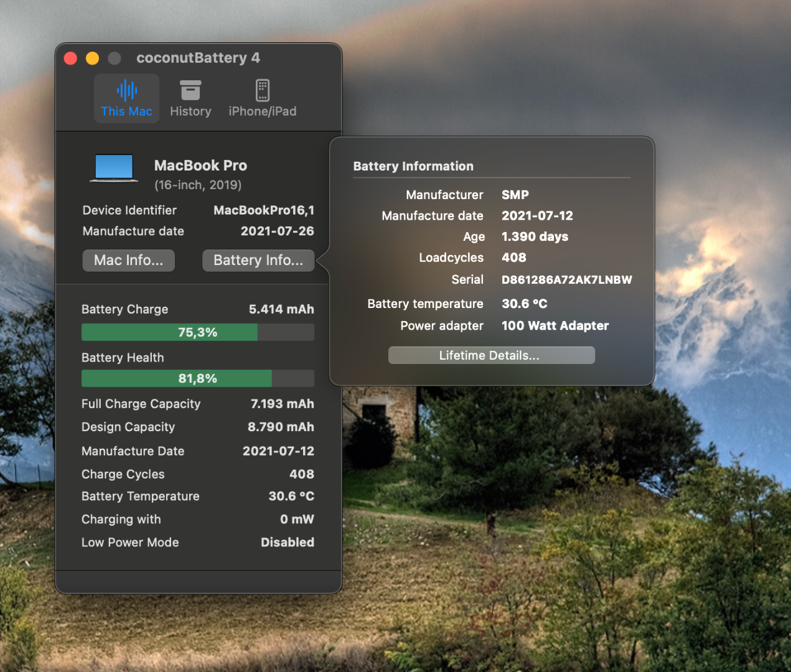Screen dimensions: 791x672
Task: Click the Full Charge Capacity label
Action: click(141, 404)
